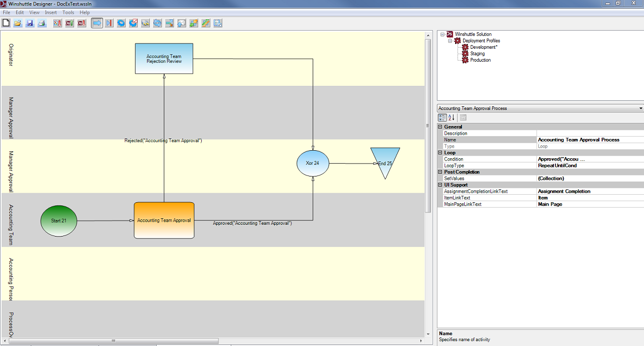Click the Winshuttle Solution root icon
This screenshot has width=644, height=346.
pyautogui.click(x=450, y=34)
